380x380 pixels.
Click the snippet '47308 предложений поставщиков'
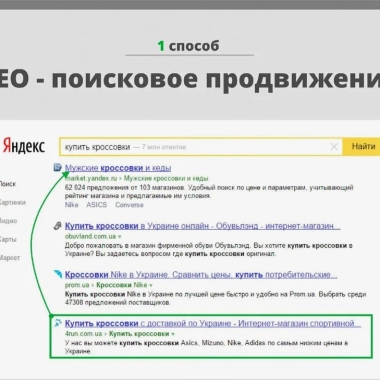118,303
